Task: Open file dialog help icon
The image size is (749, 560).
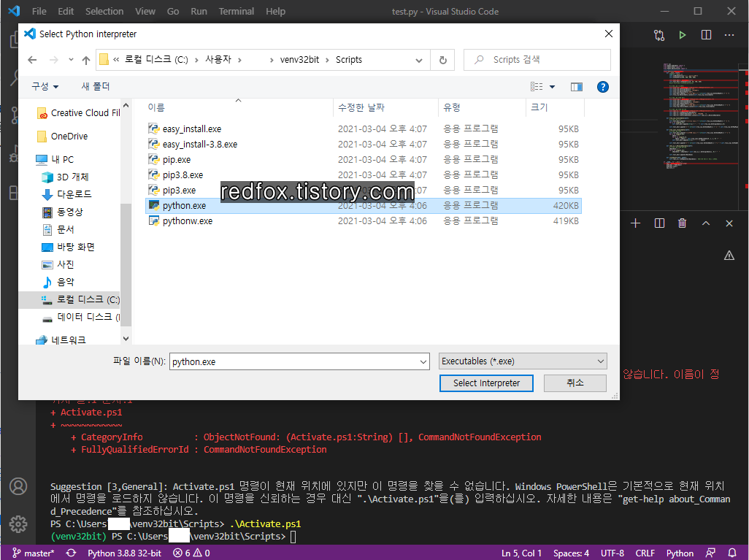Action: (603, 86)
